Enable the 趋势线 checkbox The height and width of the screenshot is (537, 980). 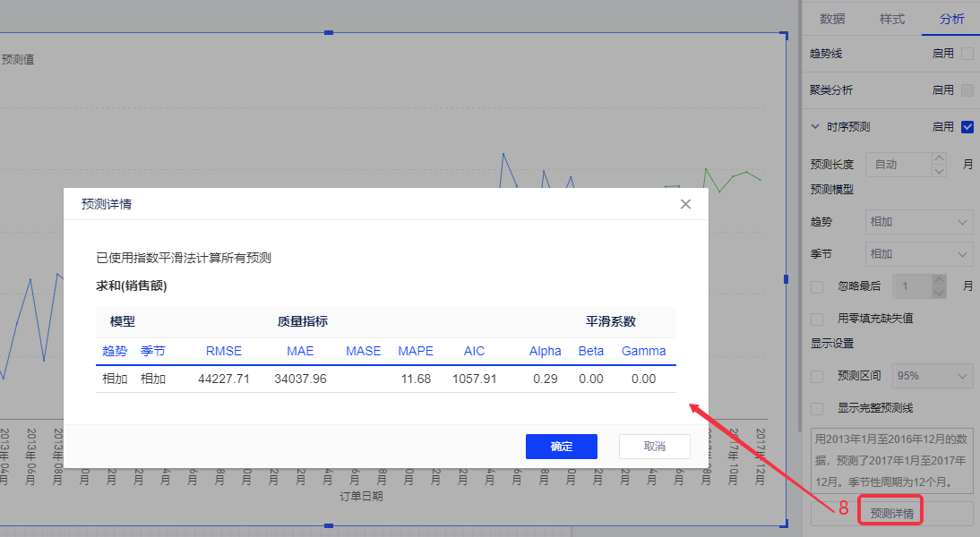pyautogui.click(x=967, y=54)
